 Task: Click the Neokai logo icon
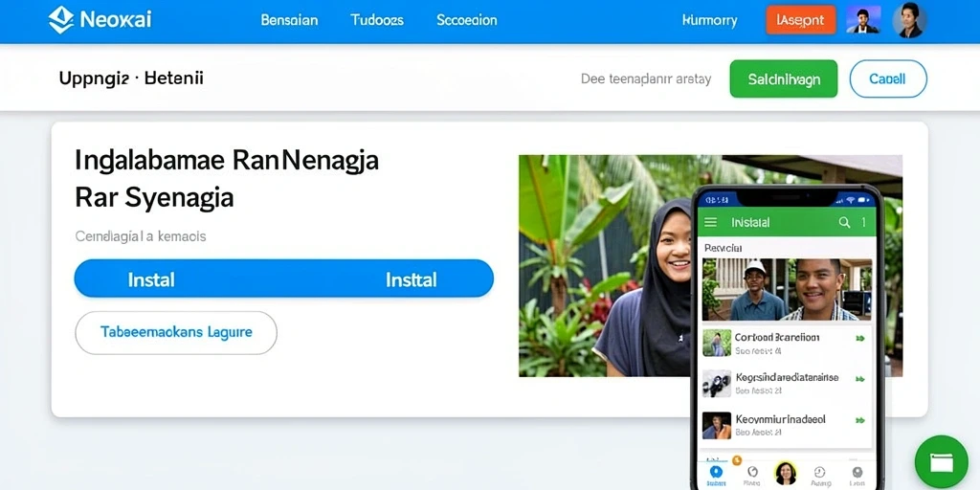[x=60, y=20]
